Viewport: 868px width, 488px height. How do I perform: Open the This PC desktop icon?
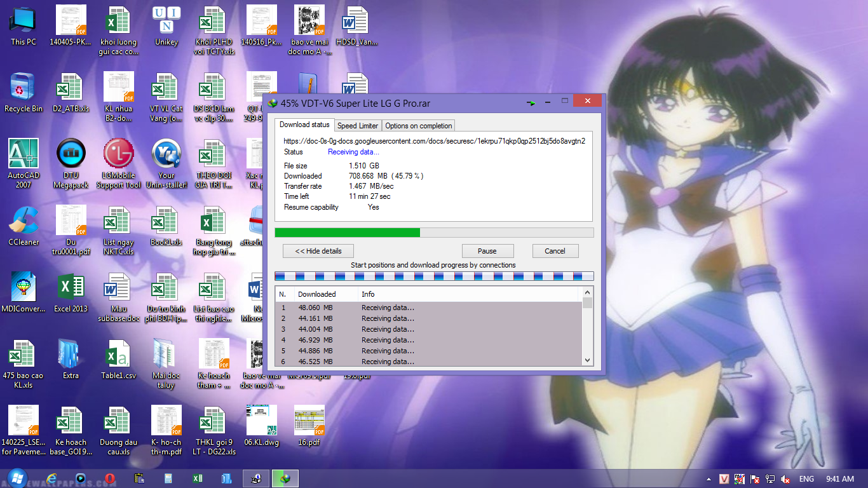click(x=24, y=26)
